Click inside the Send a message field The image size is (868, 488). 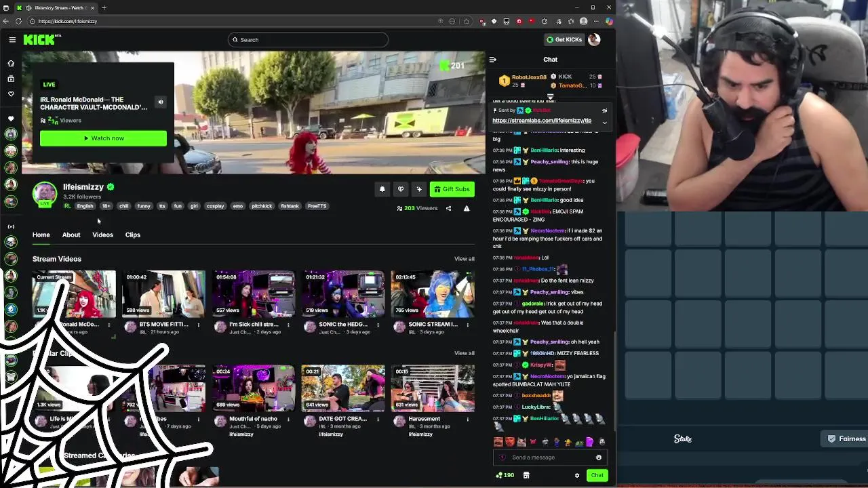pos(549,457)
